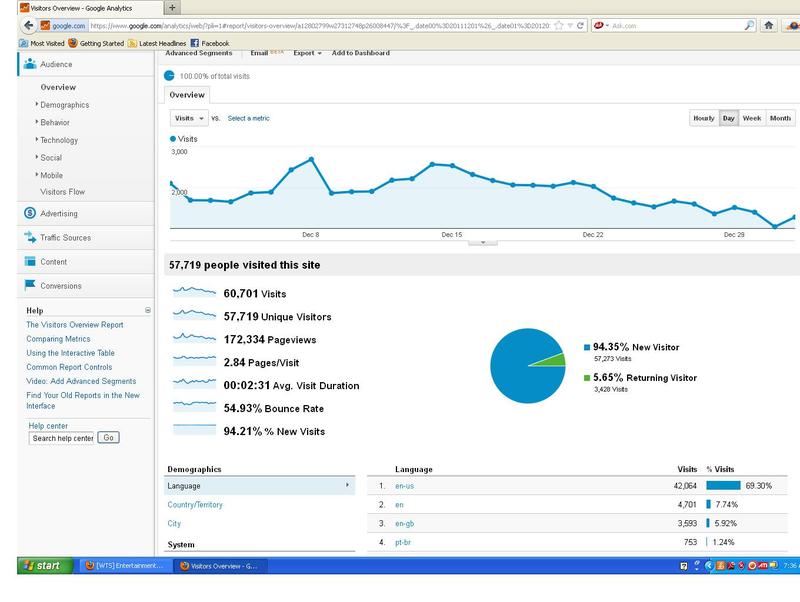Open pt-br language link
The height and width of the screenshot is (602, 800).
coord(403,542)
